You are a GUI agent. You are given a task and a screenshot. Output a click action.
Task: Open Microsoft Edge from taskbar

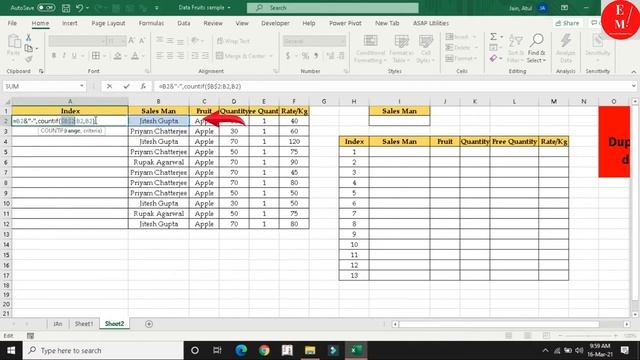point(241,350)
